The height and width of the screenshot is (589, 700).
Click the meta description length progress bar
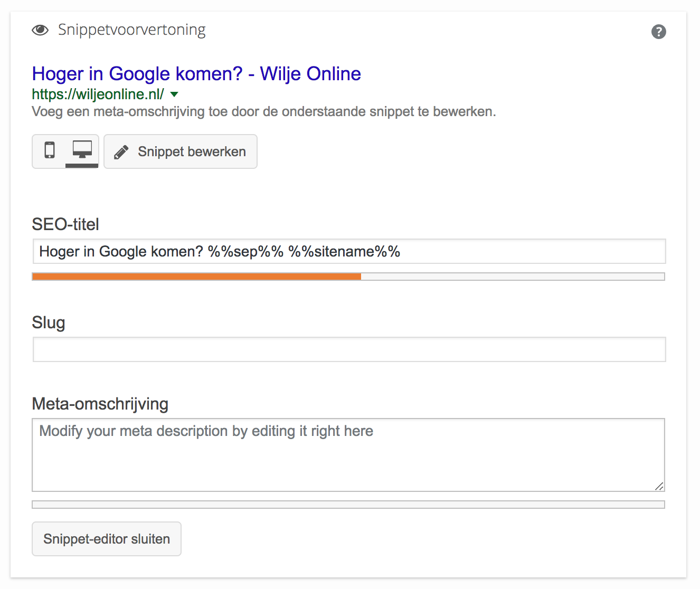click(348, 505)
